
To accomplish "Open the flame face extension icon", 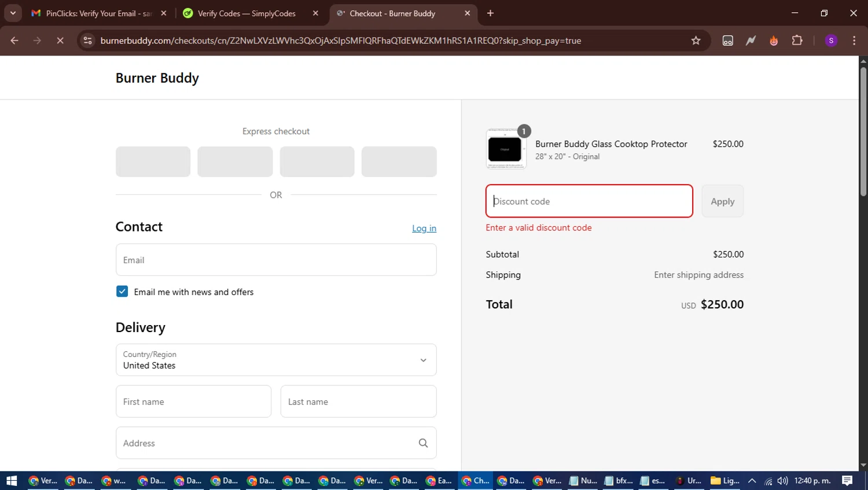I will pos(774,40).
